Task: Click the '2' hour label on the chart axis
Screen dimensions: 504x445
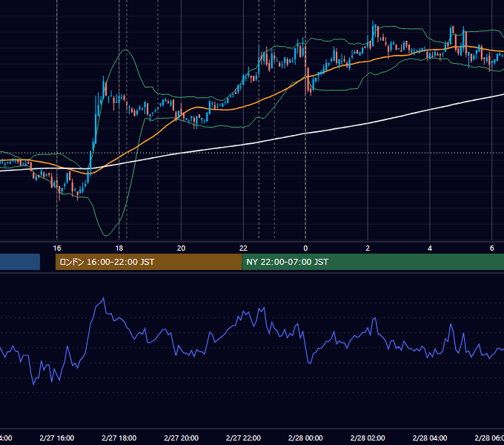Action: (x=368, y=248)
